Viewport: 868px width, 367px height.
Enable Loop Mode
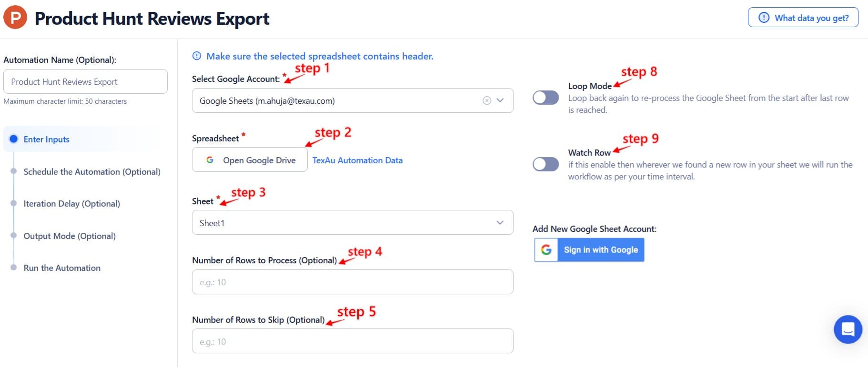(x=545, y=98)
